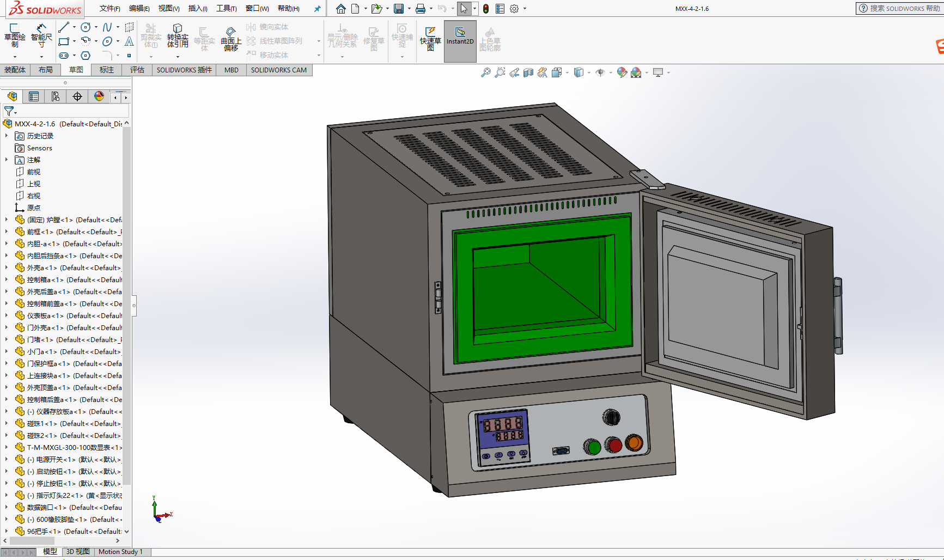Click the Zoom to Fit icon
This screenshot has width=944, height=560.
coord(486,72)
